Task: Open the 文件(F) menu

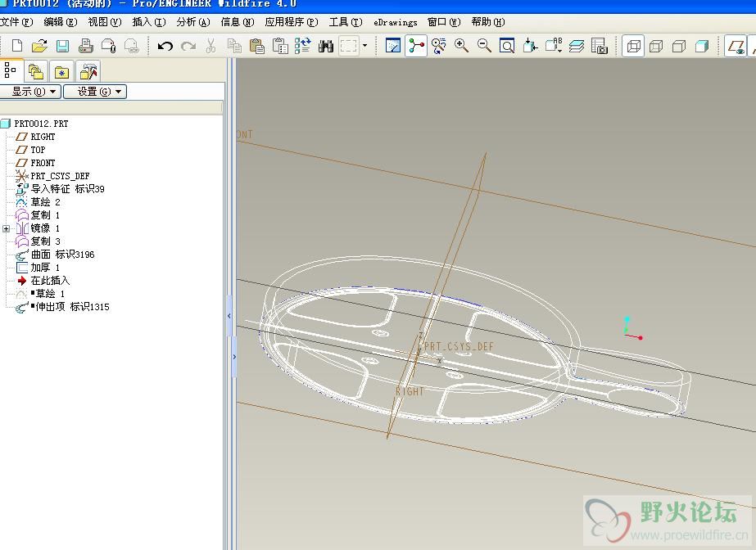Action: [16, 22]
